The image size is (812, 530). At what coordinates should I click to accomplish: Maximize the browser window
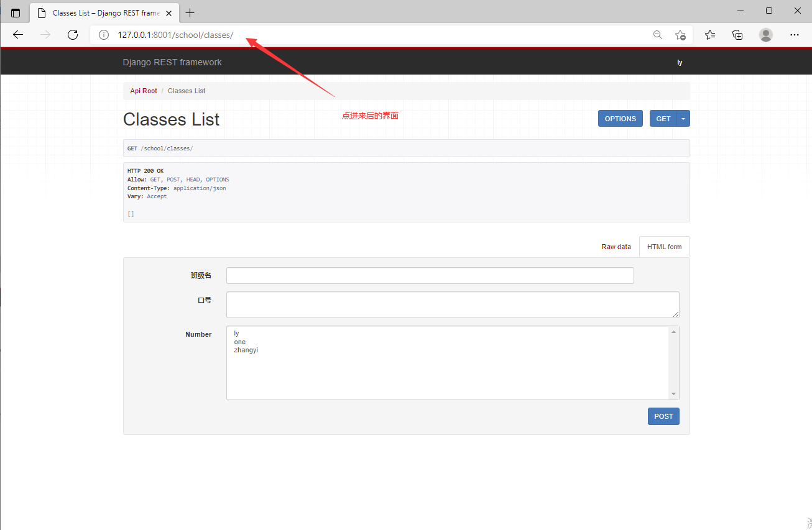tap(769, 11)
